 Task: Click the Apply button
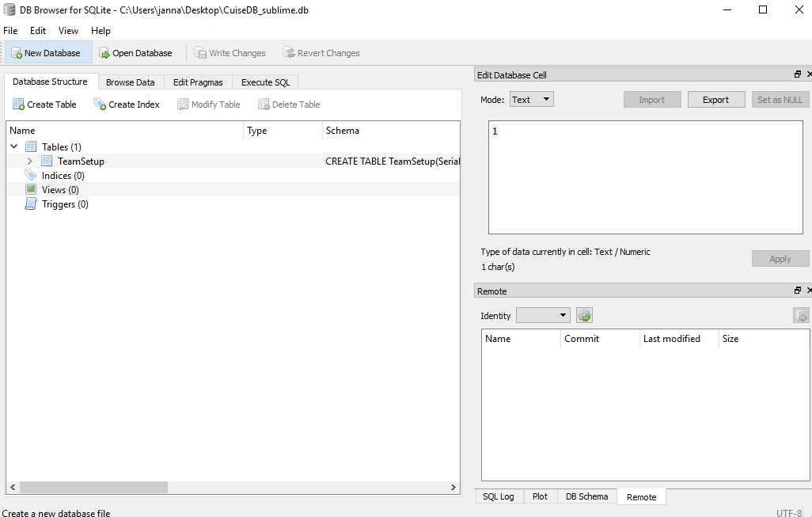tap(780, 258)
